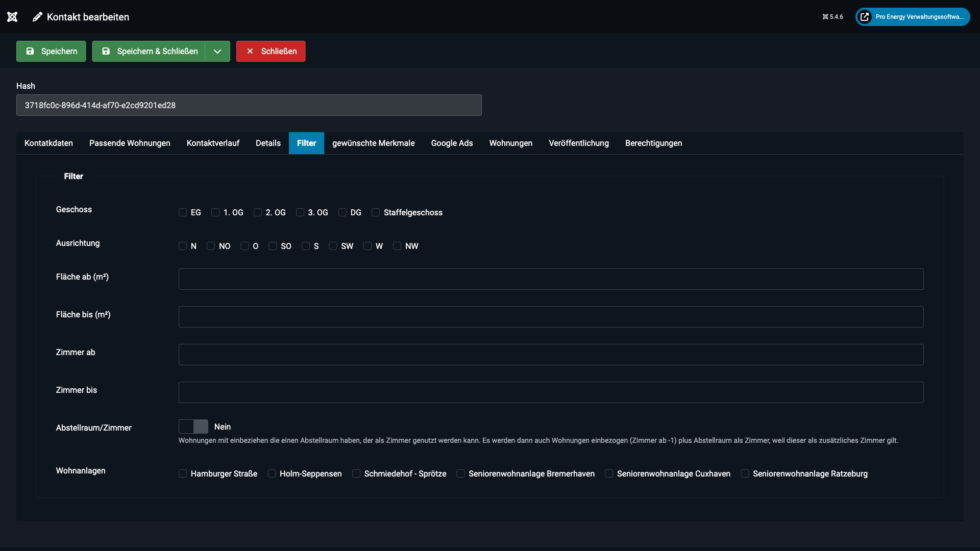The width and height of the screenshot is (980, 551).
Task: Switch to the Kontaktdaten tab
Action: (x=48, y=143)
